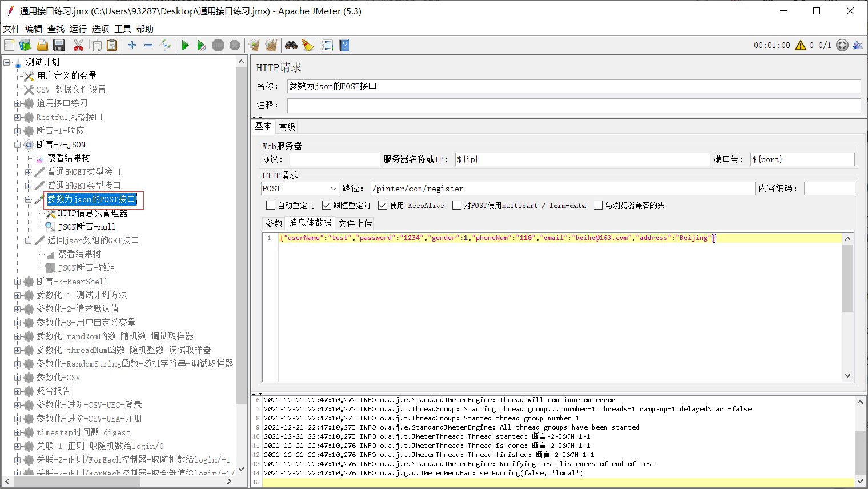Open the 编辑 menu
Screen dimensions: 868x489
[34, 29]
